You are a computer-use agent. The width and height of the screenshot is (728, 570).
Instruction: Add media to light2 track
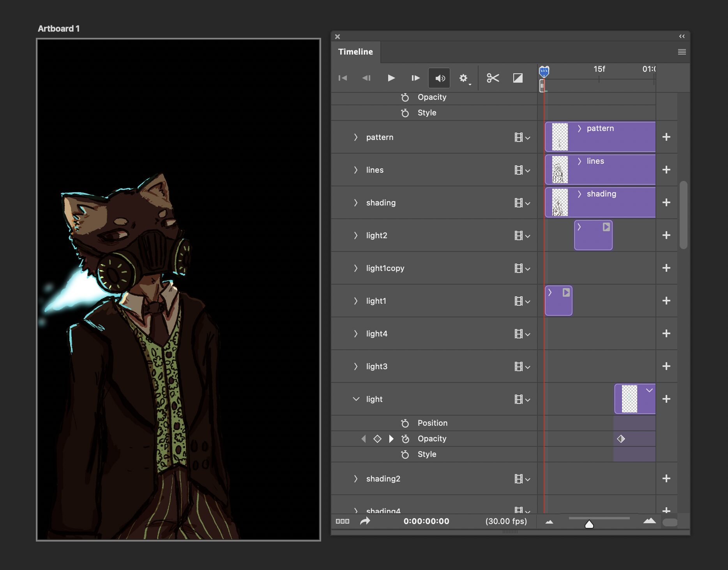pyautogui.click(x=666, y=235)
